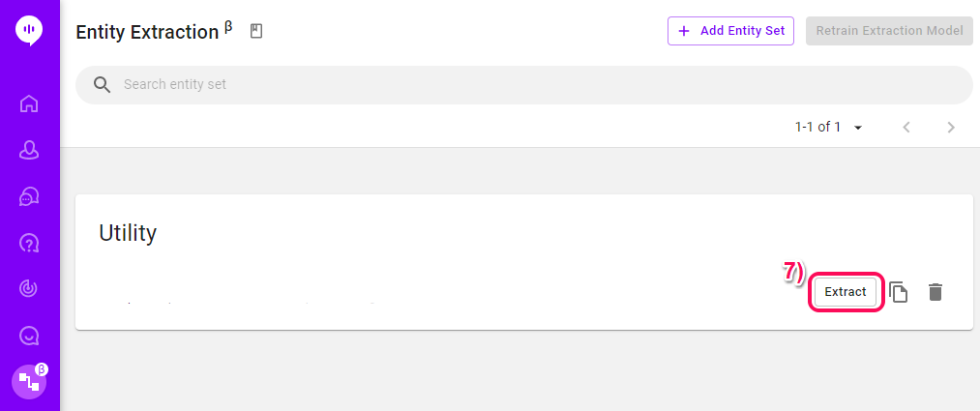Click the app logo at top left
The width and height of the screenshot is (980, 411).
[x=29, y=31]
